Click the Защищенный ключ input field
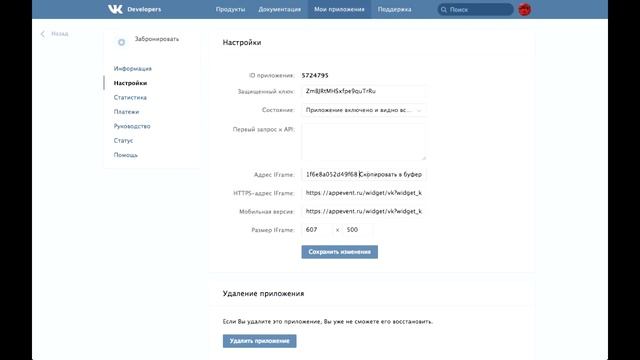The image size is (640, 360). [x=364, y=91]
